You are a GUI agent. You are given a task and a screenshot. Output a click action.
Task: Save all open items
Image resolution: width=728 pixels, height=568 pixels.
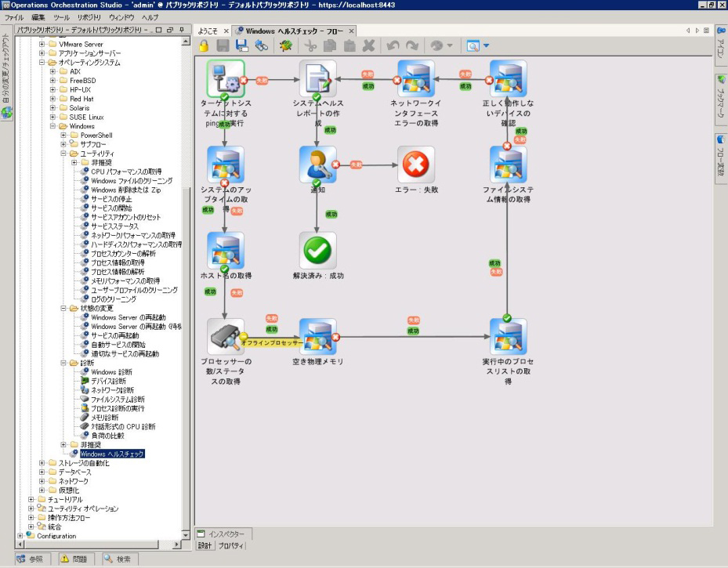coord(241,45)
